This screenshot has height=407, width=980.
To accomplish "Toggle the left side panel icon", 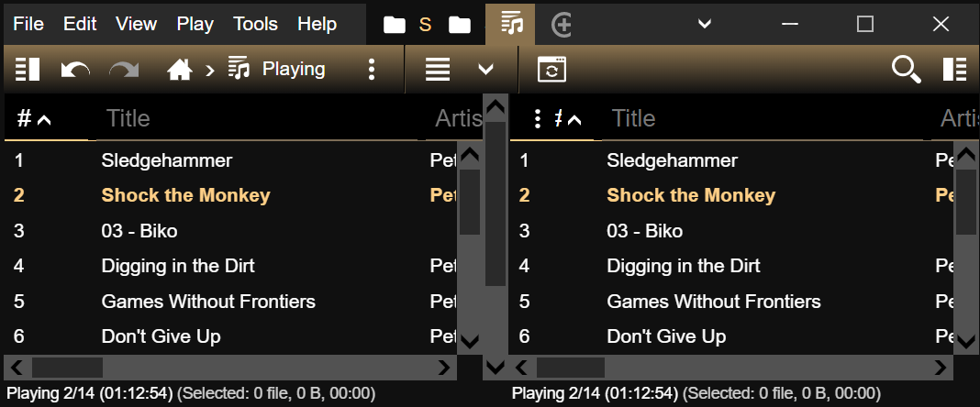I will pyautogui.click(x=28, y=70).
